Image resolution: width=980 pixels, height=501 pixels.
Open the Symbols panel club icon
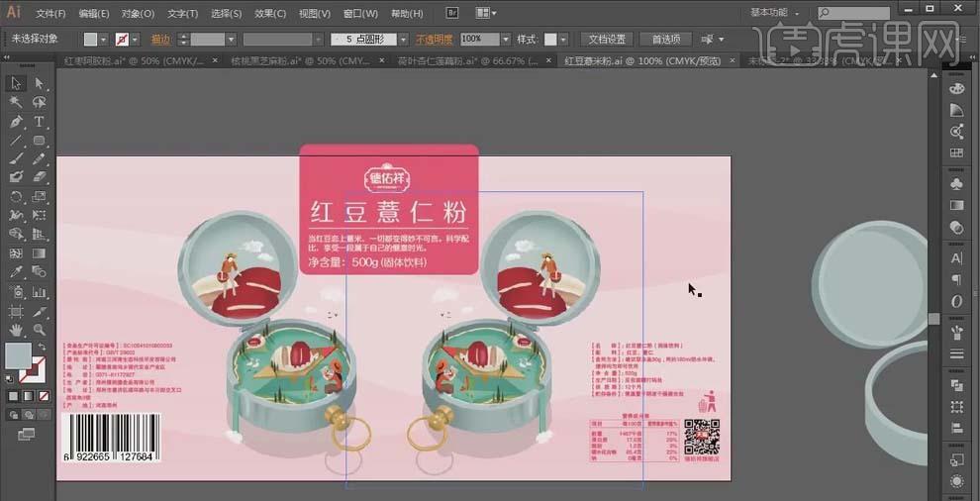(956, 184)
